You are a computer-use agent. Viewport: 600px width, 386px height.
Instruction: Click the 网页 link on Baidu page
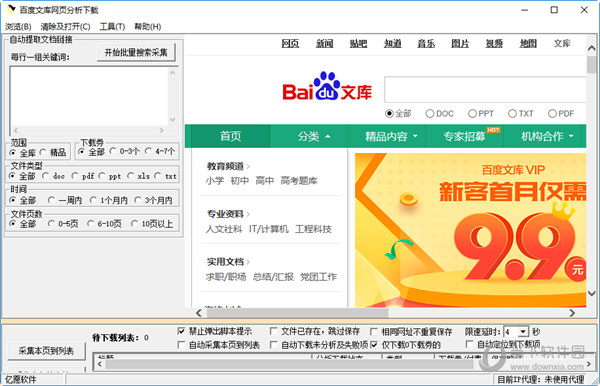point(290,44)
